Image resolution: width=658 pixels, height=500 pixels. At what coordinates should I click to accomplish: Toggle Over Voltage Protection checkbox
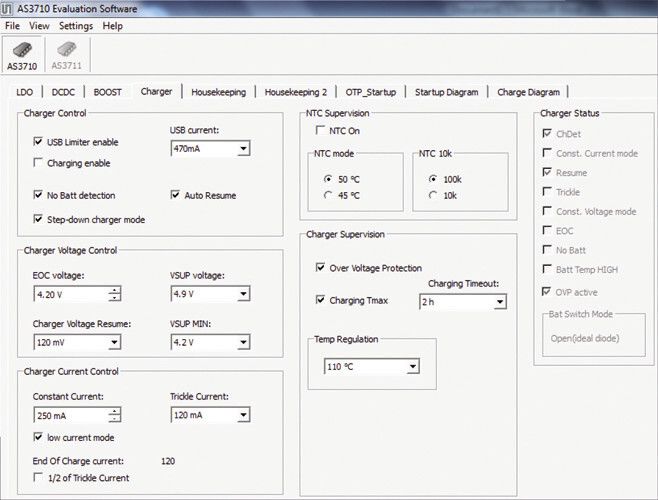(x=320, y=267)
